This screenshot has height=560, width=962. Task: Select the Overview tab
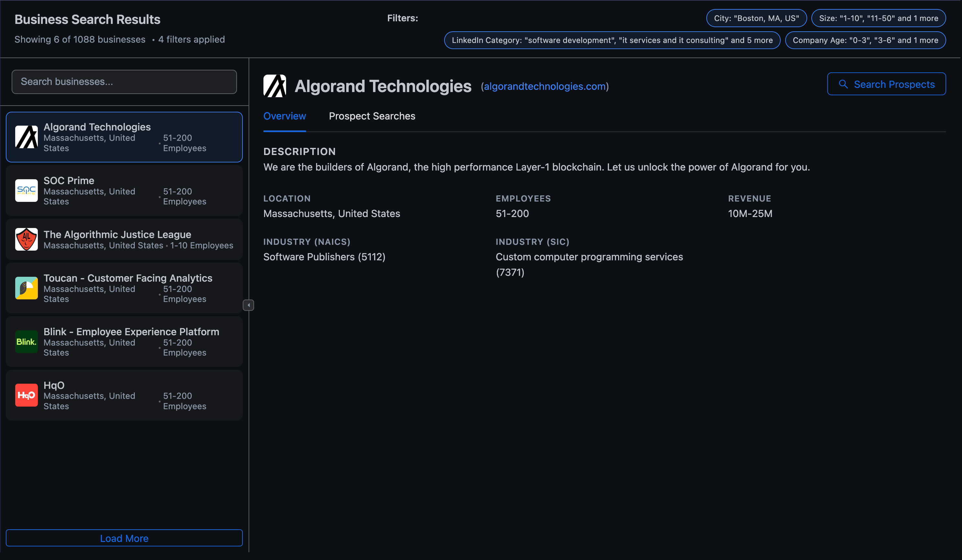(284, 116)
